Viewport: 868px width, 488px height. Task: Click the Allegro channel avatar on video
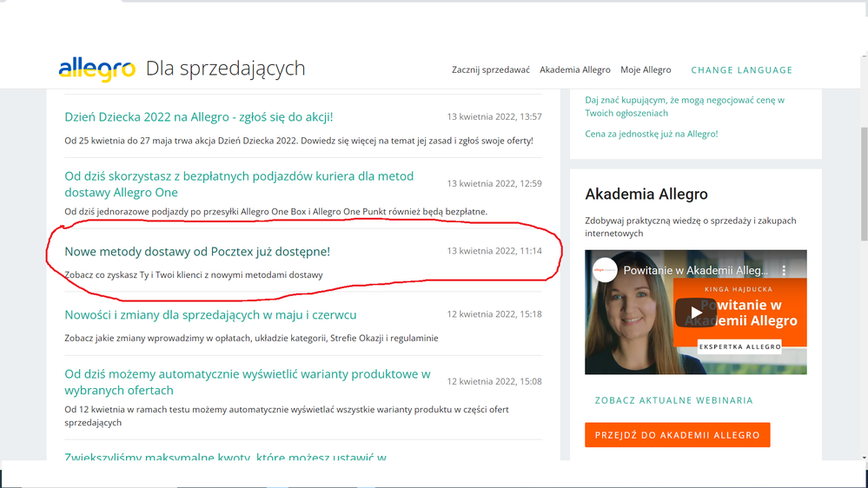coord(605,271)
